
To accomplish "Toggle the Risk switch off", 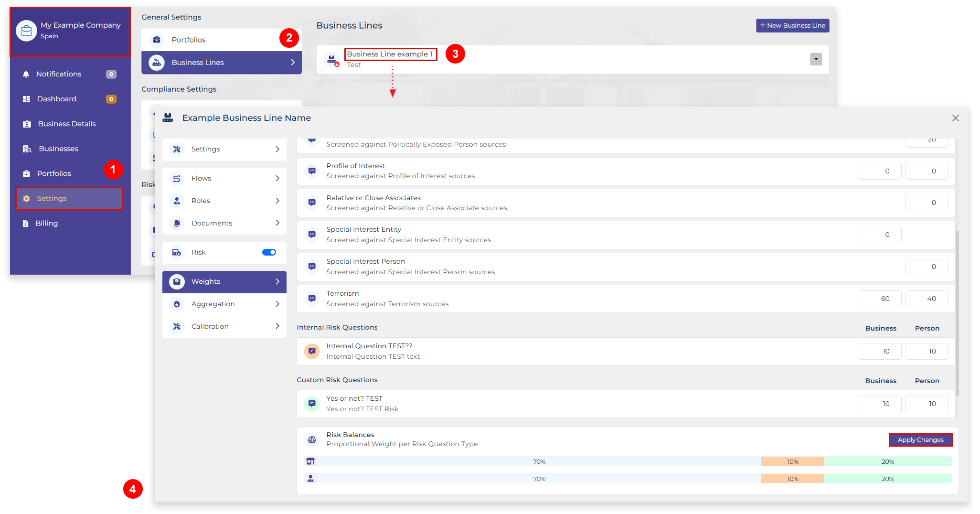I will tap(269, 252).
